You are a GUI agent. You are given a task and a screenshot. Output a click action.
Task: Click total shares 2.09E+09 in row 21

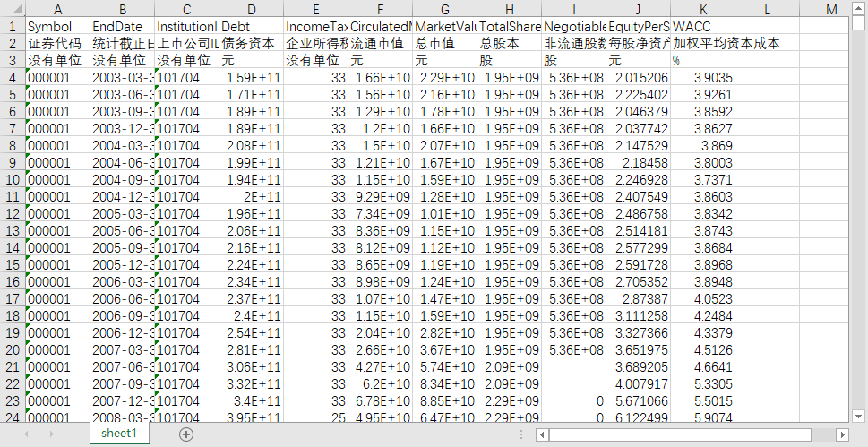510,366
